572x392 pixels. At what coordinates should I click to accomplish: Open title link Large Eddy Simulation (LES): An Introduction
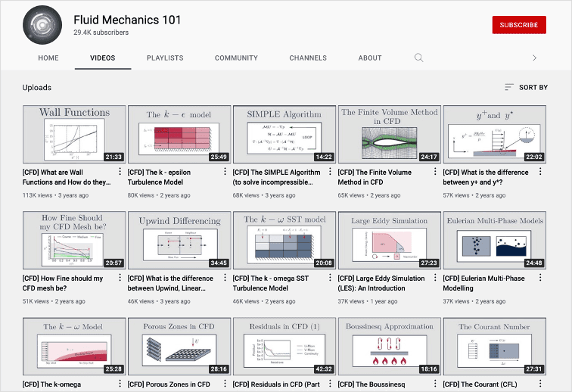point(381,283)
